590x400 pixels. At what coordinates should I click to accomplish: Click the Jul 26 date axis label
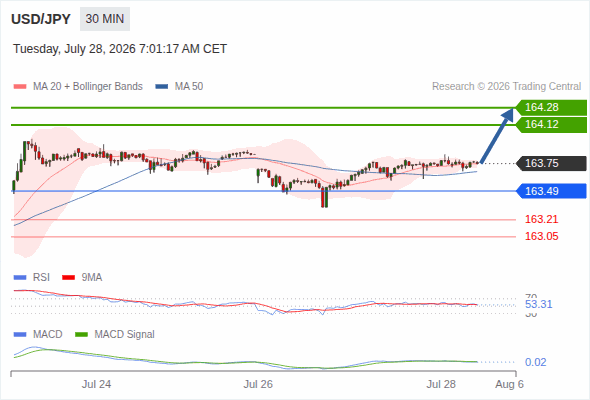pos(258,384)
